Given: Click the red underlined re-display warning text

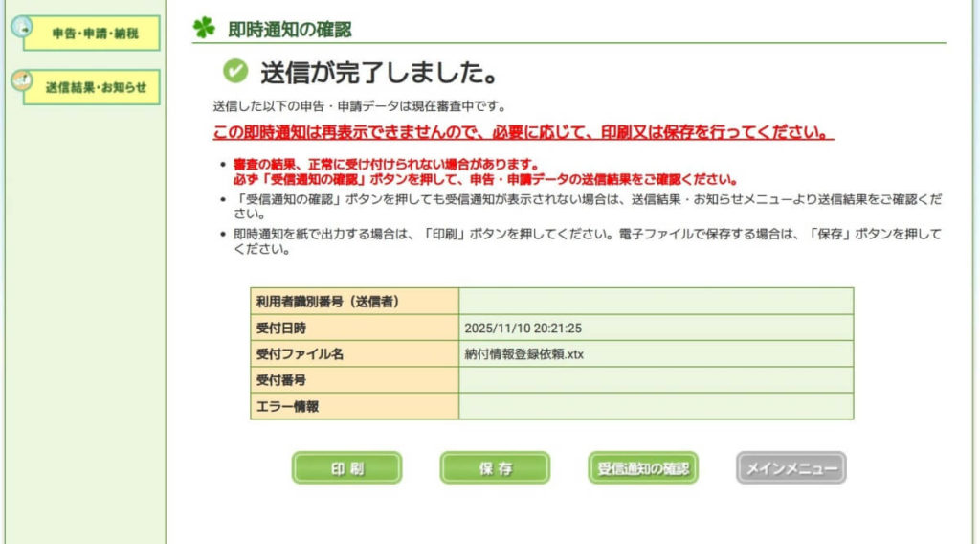Looking at the screenshot, I should point(523,132).
